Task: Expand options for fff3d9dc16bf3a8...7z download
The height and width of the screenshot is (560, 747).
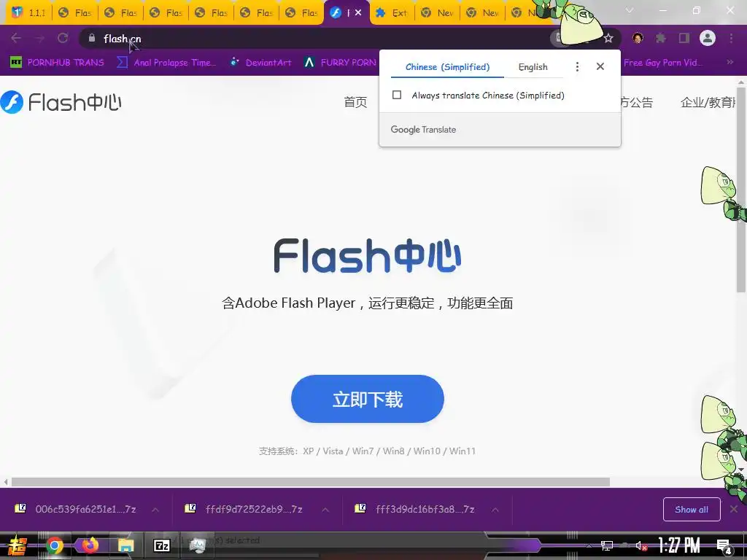Action: [495, 510]
